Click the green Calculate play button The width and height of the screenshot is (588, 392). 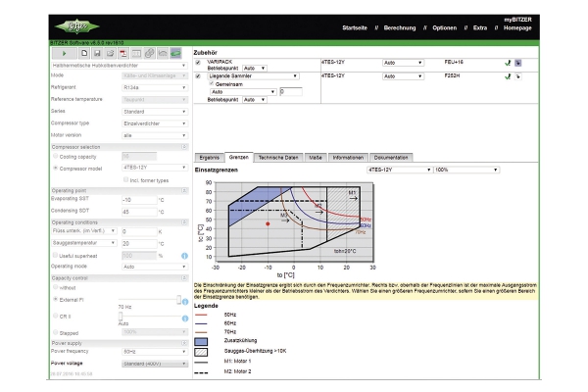64,53
